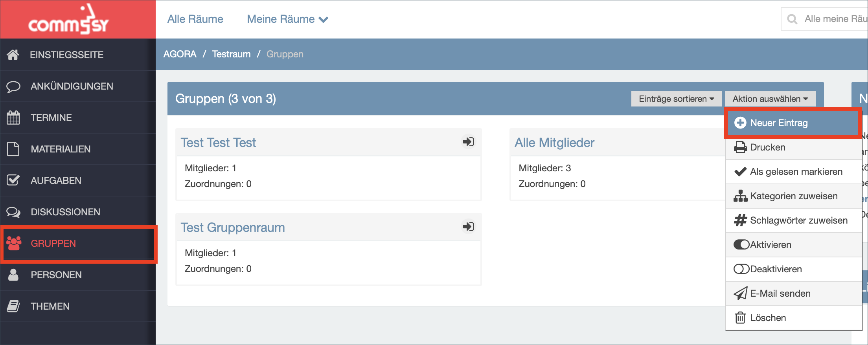Screen dimensions: 868x345
Task: Click the enter-room icon on Test Test Test
Action: click(x=468, y=141)
